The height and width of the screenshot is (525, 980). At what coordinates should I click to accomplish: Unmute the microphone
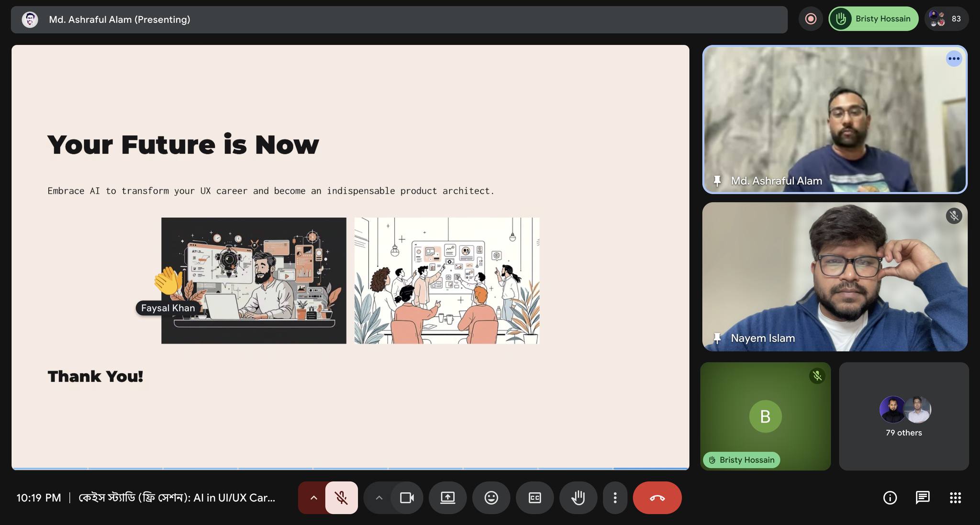point(341,498)
